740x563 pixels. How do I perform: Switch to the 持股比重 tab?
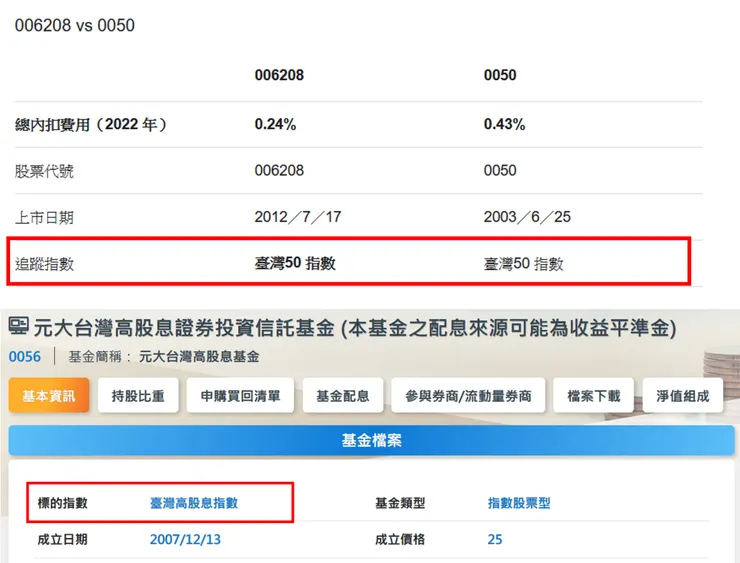(x=138, y=395)
